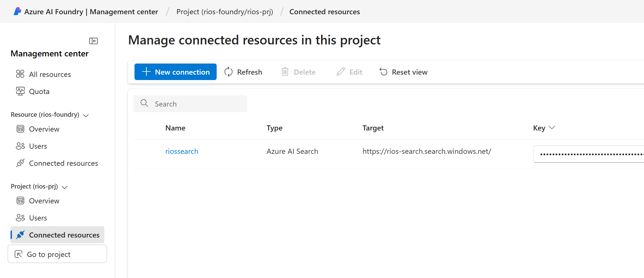This screenshot has width=644, height=278.
Task: Click the Azure AI Foundry logo icon
Action: (17, 11)
